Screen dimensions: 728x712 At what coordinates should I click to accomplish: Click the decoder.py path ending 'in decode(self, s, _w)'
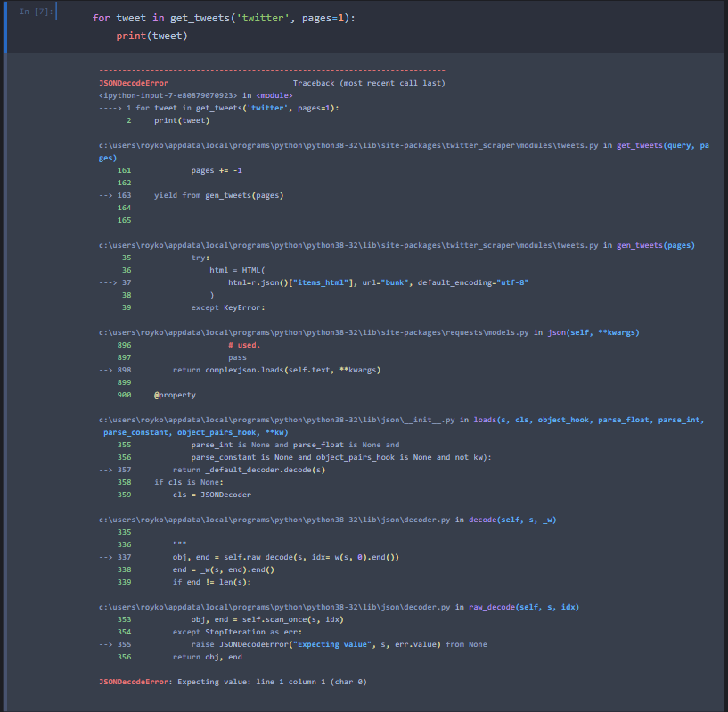click(328, 520)
